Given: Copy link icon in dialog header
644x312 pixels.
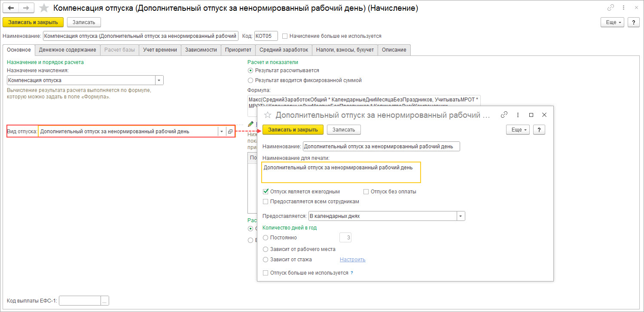Looking at the screenshot, I should [504, 115].
